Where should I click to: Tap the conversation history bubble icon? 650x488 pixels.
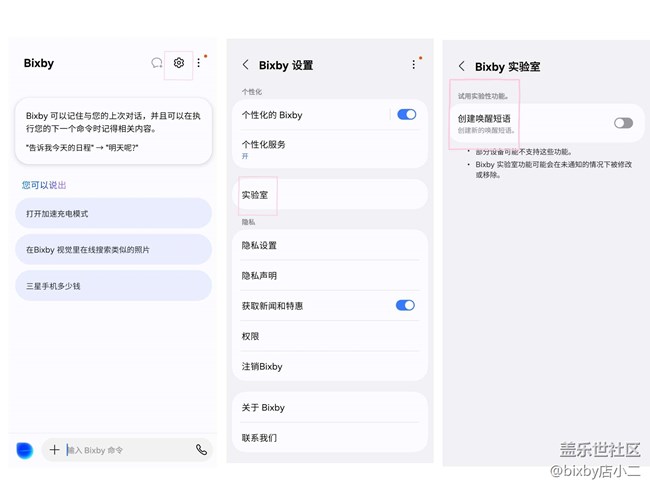156,63
